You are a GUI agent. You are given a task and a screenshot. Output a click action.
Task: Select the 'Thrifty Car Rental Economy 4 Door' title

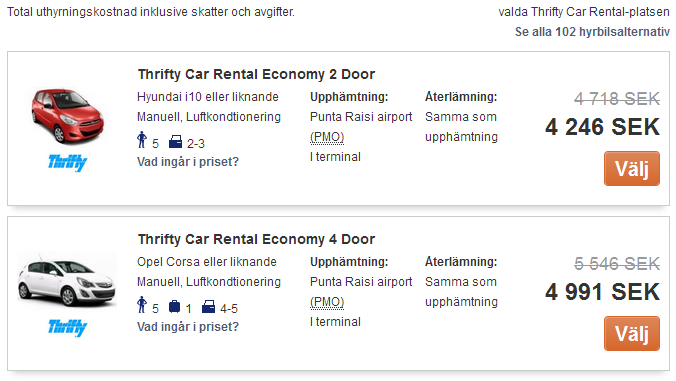[257, 239]
